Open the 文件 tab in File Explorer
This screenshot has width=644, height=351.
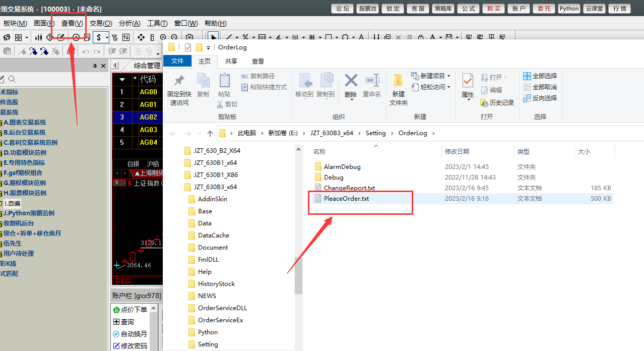pyautogui.click(x=177, y=61)
